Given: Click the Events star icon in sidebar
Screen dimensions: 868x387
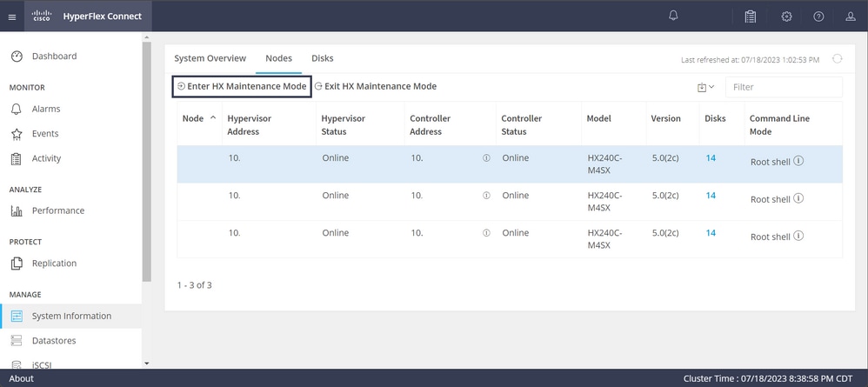Looking at the screenshot, I should [17, 133].
